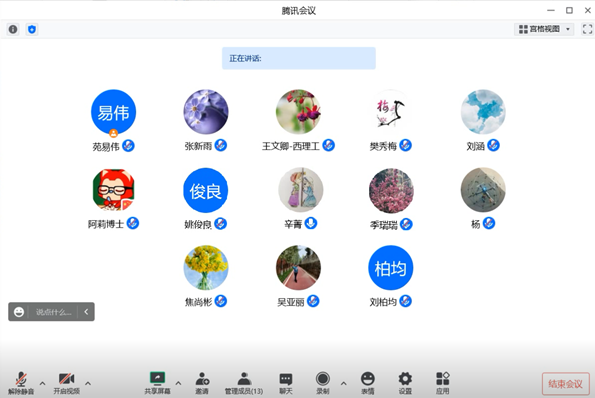The image size is (595, 398).
Task: Click the blue security shield icon
Action: tap(32, 29)
